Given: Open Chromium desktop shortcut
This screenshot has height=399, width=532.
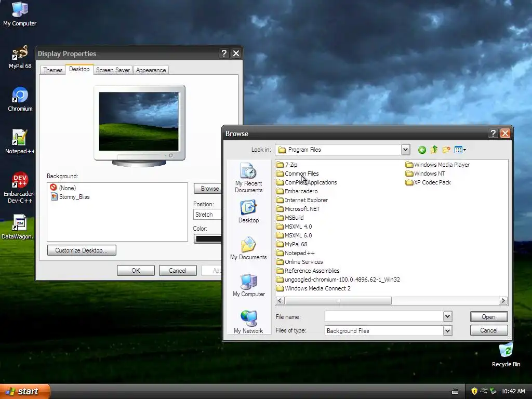Looking at the screenshot, I should 20,99.
